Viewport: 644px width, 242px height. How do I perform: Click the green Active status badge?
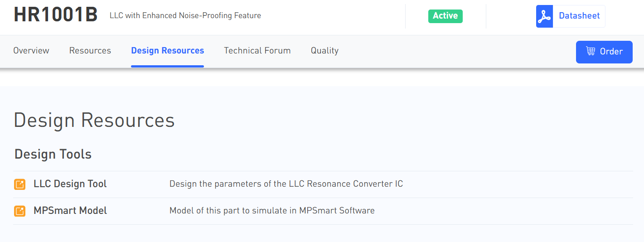coord(445,16)
